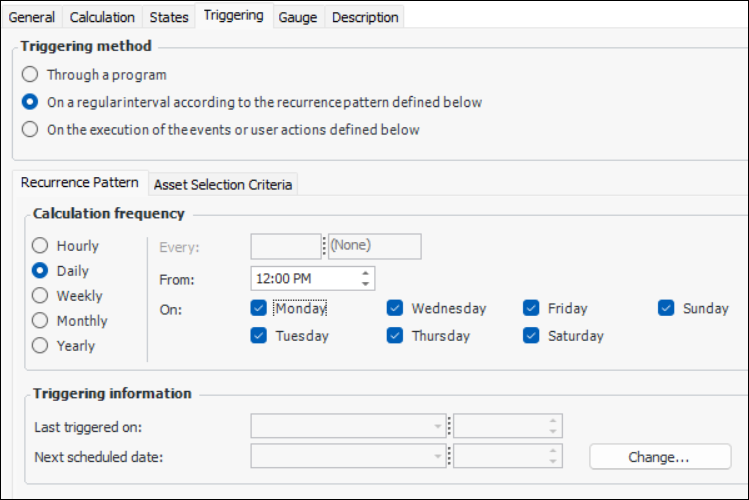This screenshot has height=500, width=749.
Task: Select Monthly calculation frequency
Action: point(41,321)
